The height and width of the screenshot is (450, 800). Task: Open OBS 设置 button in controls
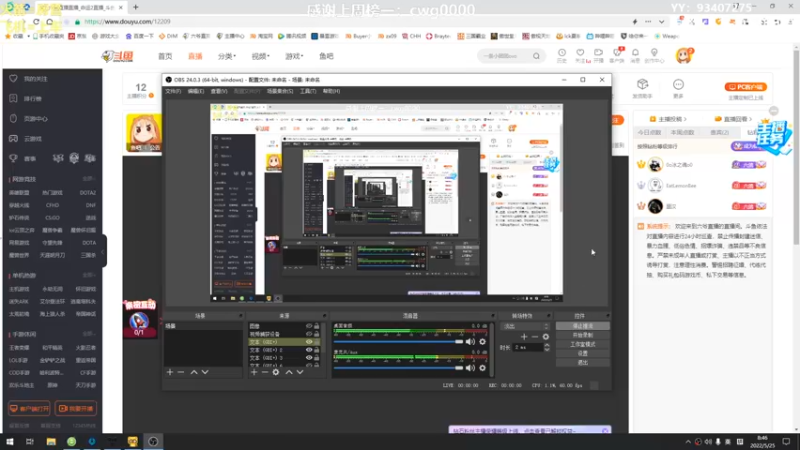coord(583,354)
